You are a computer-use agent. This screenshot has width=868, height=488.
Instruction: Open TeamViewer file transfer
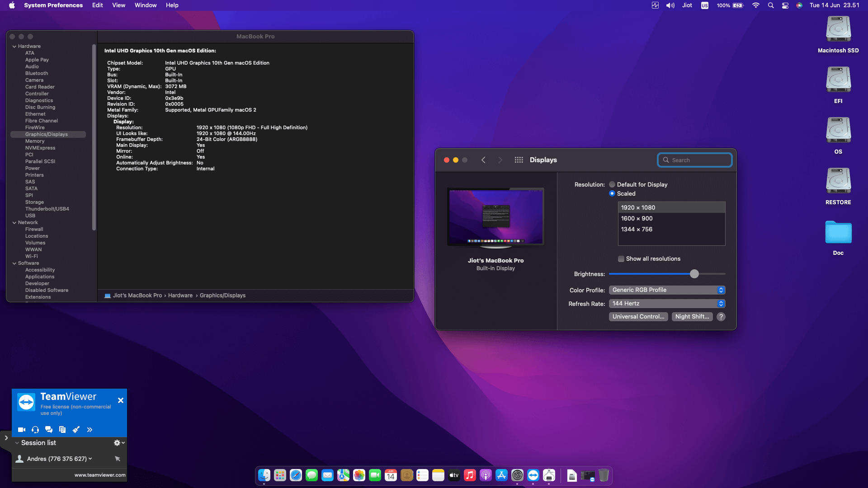coord(62,430)
